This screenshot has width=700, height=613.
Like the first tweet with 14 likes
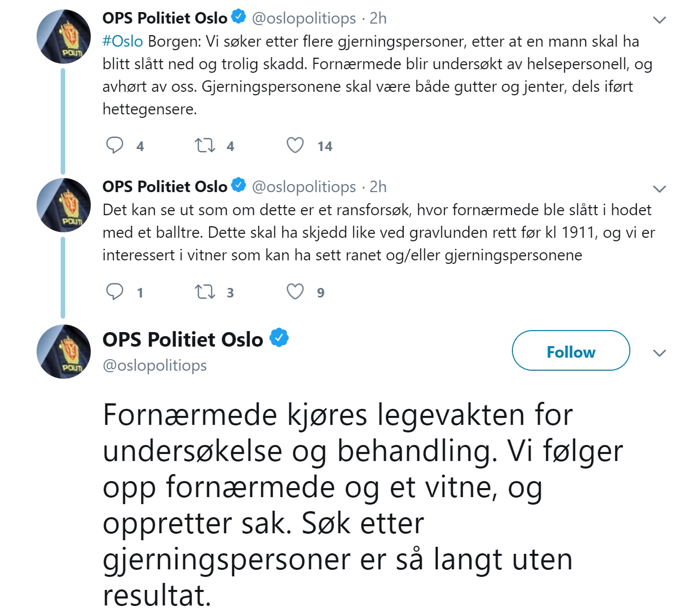(x=295, y=145)
